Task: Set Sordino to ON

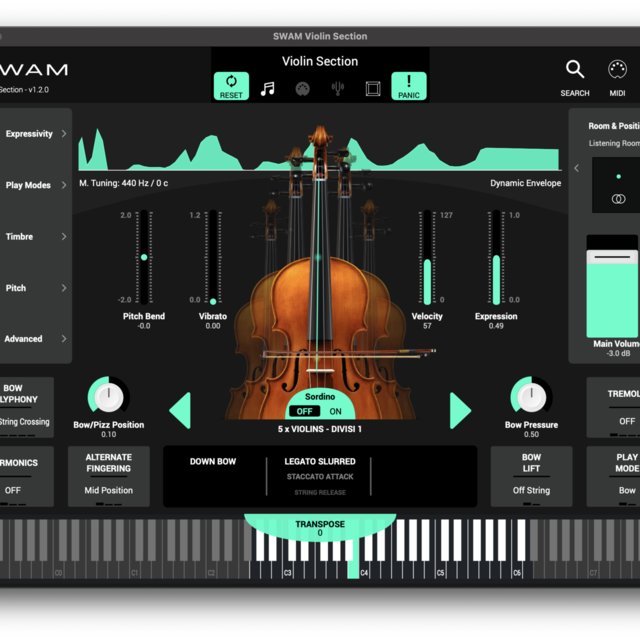Action: click(336, 411)
